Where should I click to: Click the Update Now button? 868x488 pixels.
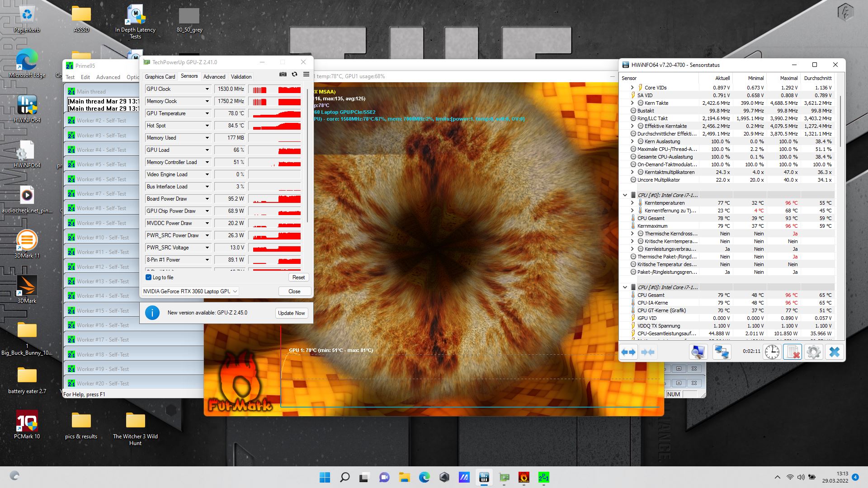click(x=291, y=313)
